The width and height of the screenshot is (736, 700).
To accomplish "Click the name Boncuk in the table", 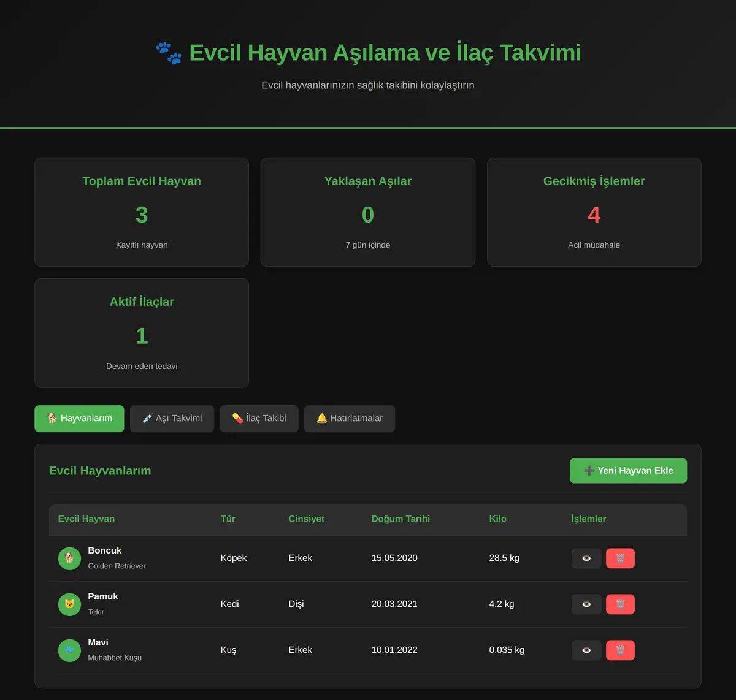I will pyautogui.click(x=105, y=550).
